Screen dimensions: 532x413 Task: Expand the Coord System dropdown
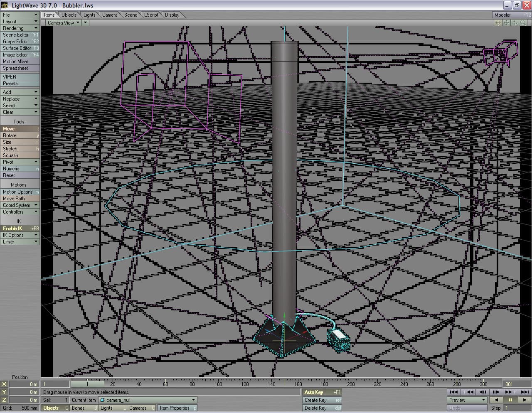pyautogui.click(x=20, y=205)
